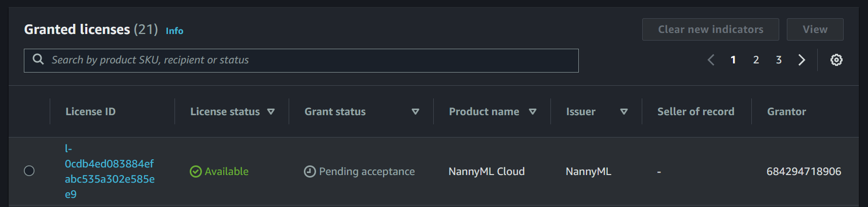Viewport: 868px width, 207px height.
Task: Sort by Grant status using its arrow
Action: (415, 112)
